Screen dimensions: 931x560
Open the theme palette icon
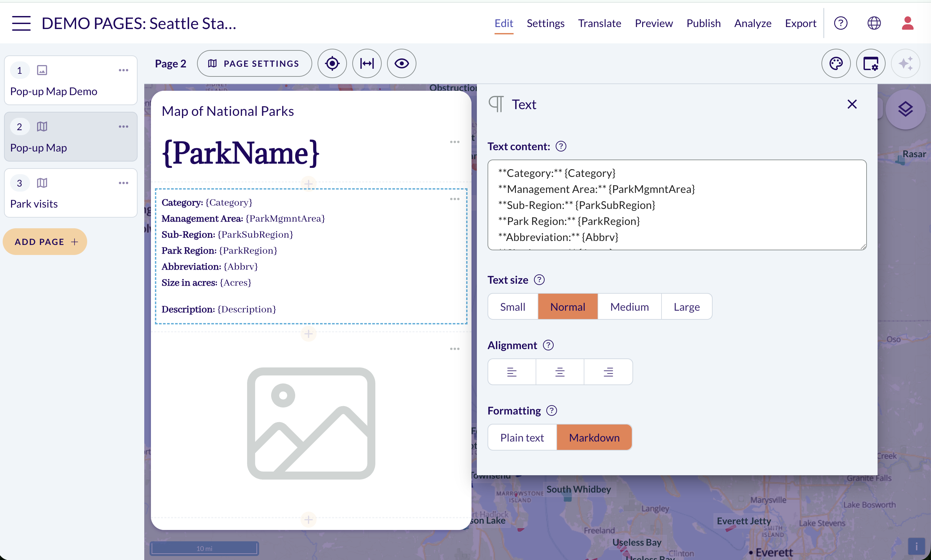(836, 63)
